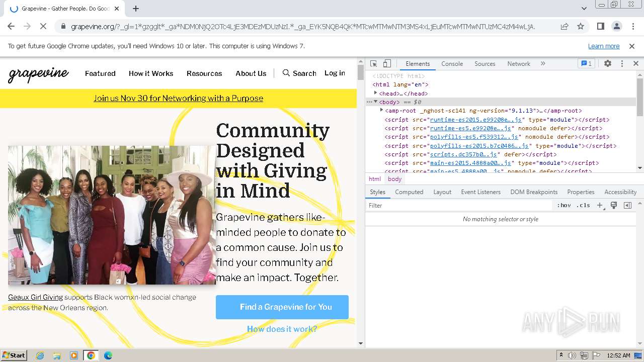Open the Geaux Girl Giving link

[35, 297]
